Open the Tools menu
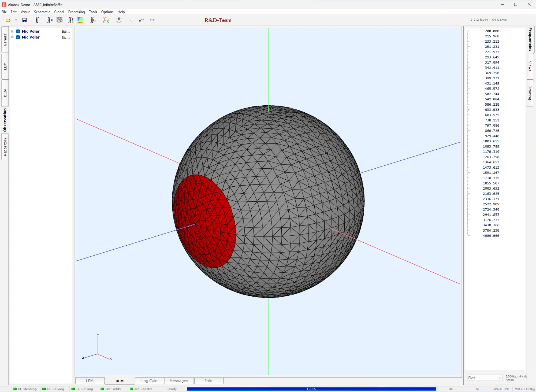This screenshot has width=536, height=392. click(x=93, y=12)
